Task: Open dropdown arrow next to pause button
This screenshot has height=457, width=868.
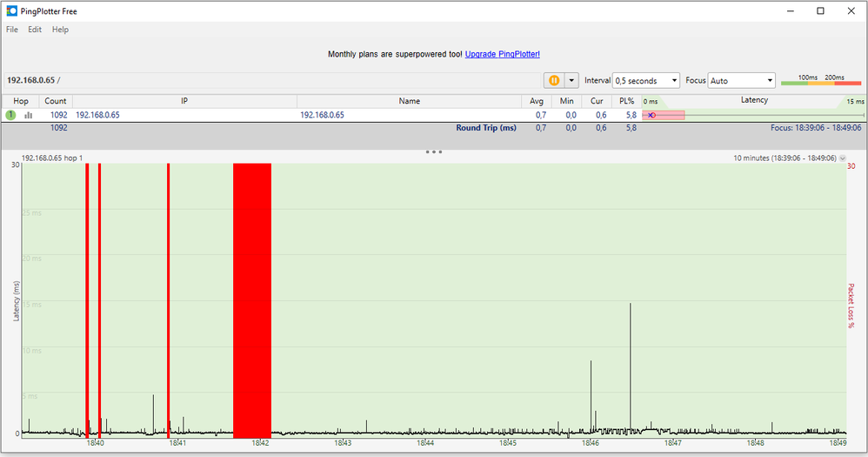Action: 571,80
